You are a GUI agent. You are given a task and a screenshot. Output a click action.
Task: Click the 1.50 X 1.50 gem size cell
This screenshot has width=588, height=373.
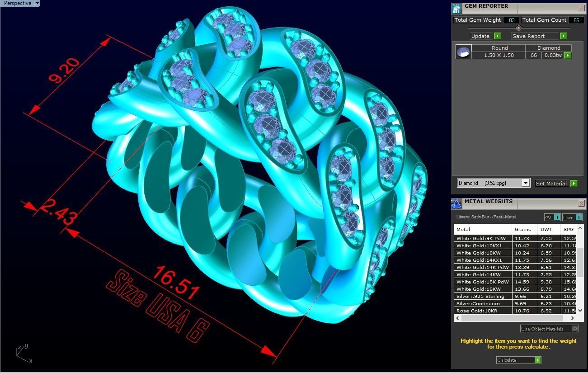coord(499,55)
